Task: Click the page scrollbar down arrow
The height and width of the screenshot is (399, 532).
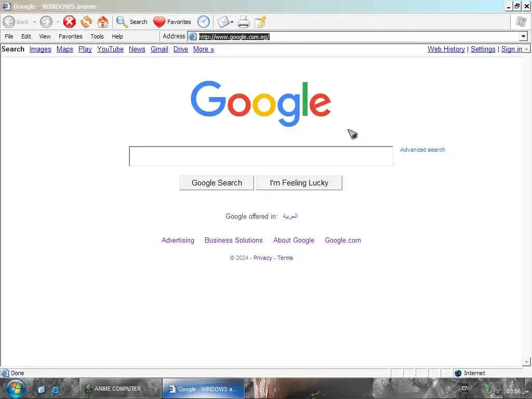Action: [x=526, y=362]
